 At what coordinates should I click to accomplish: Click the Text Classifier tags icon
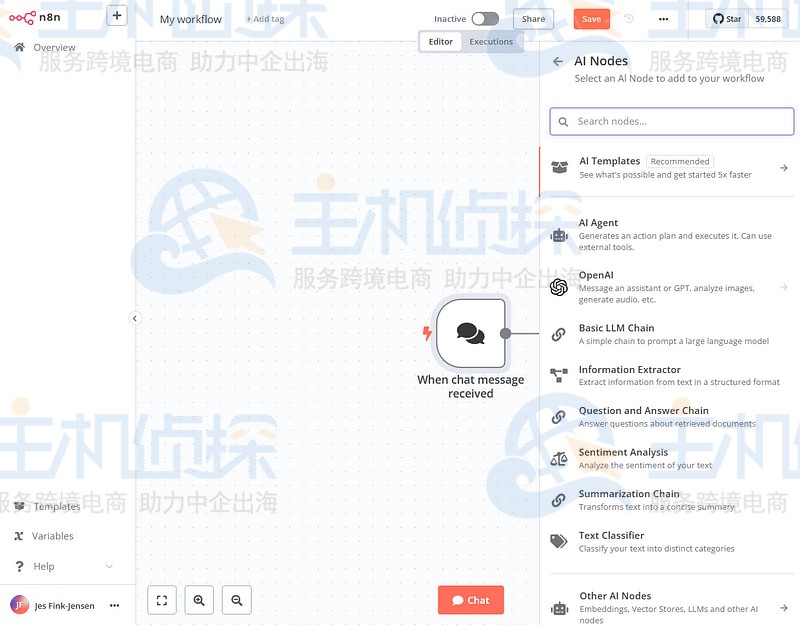click(558, 541)
